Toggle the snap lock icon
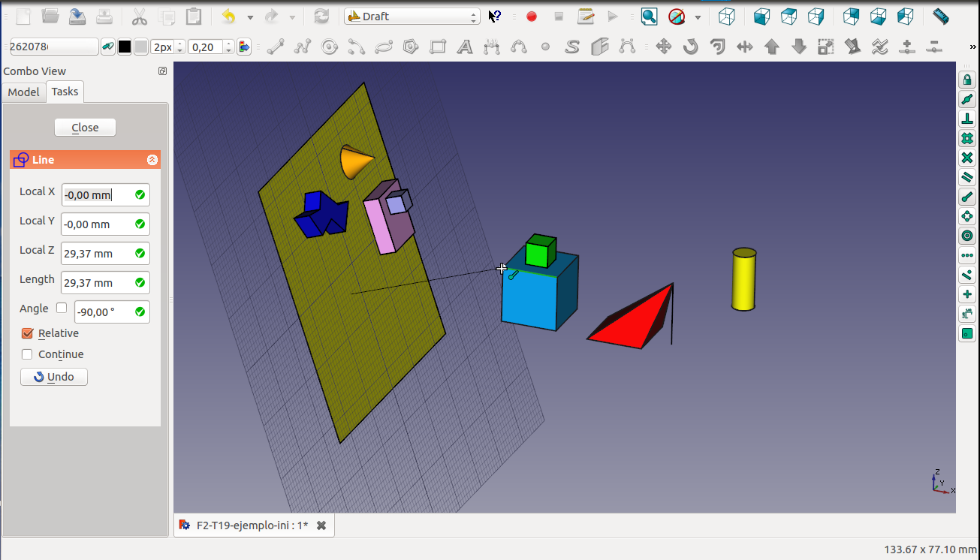This screenshot has height=560, width=980. point(967,80)
